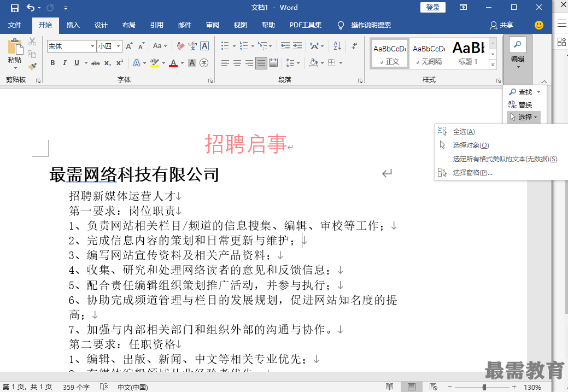Expand the Change Case Aa dropdown
568x392 pixels.
pyautogui.click(x=160, y=46)
